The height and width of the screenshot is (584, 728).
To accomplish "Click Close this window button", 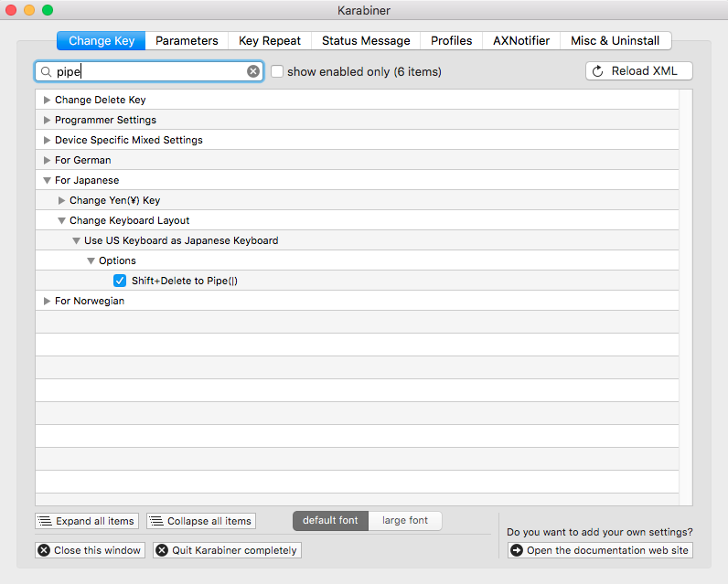I will coord(90,550).
